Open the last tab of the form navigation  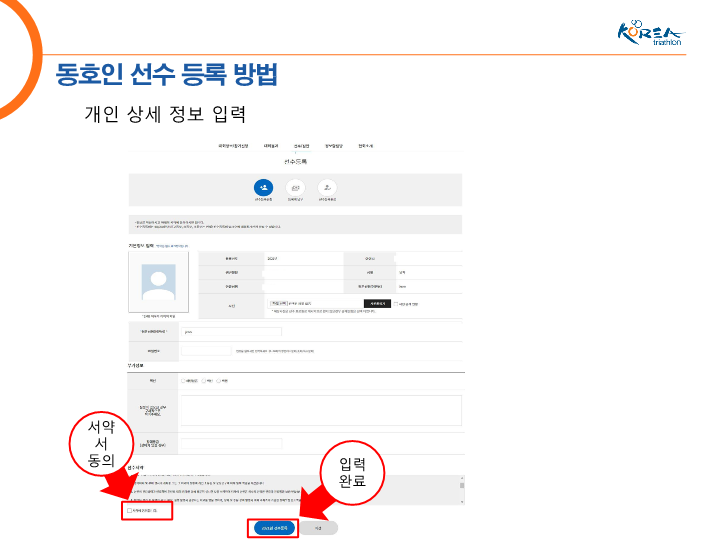[366, 146]
